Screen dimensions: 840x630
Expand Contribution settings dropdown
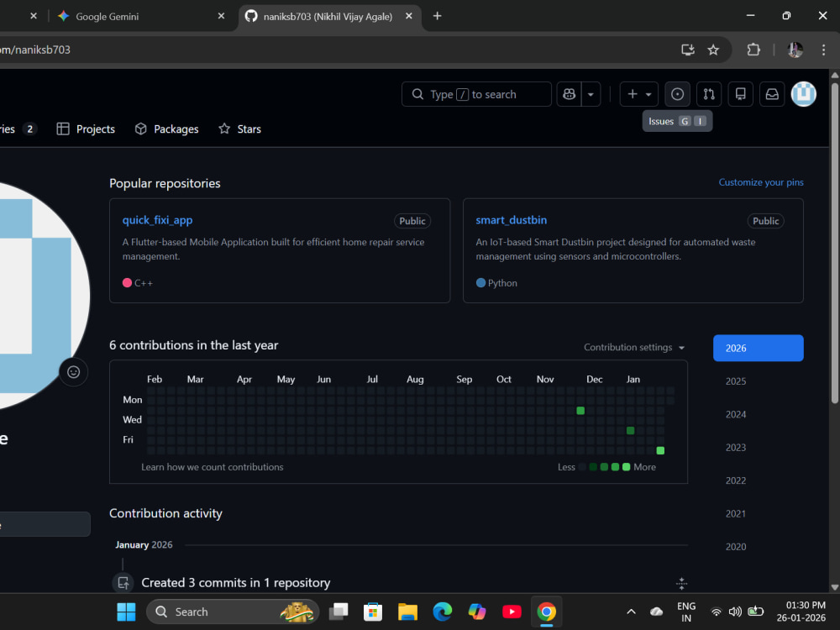[634, 347]
